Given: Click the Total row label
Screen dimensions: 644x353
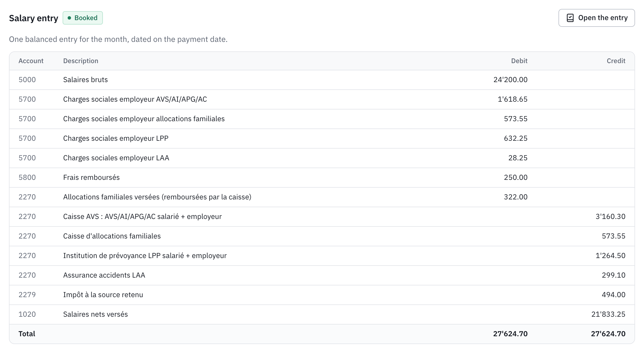Looking at the screenshot, I should pyautogui.click(x=27, y=334).
